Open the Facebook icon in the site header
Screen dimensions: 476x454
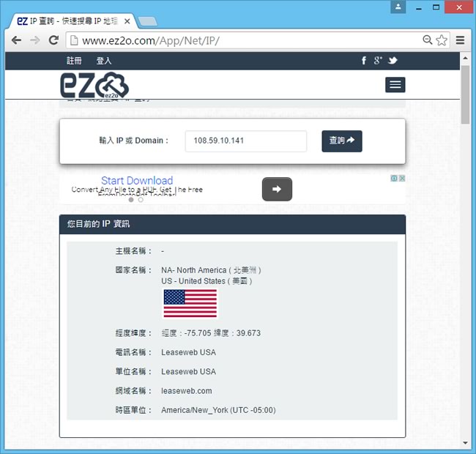[x=364, y=60]
